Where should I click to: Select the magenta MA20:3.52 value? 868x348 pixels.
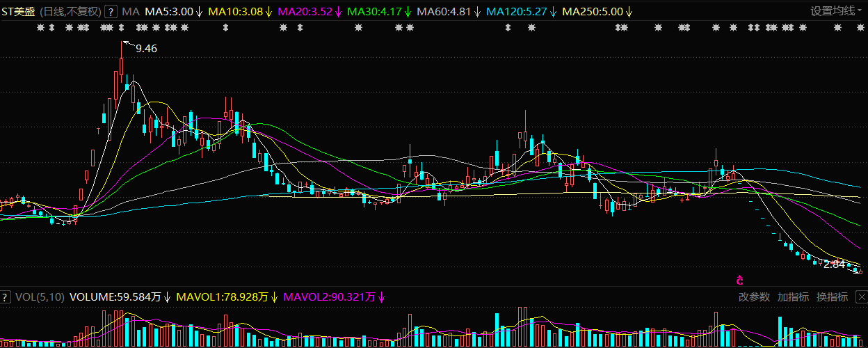click(305, 12)
